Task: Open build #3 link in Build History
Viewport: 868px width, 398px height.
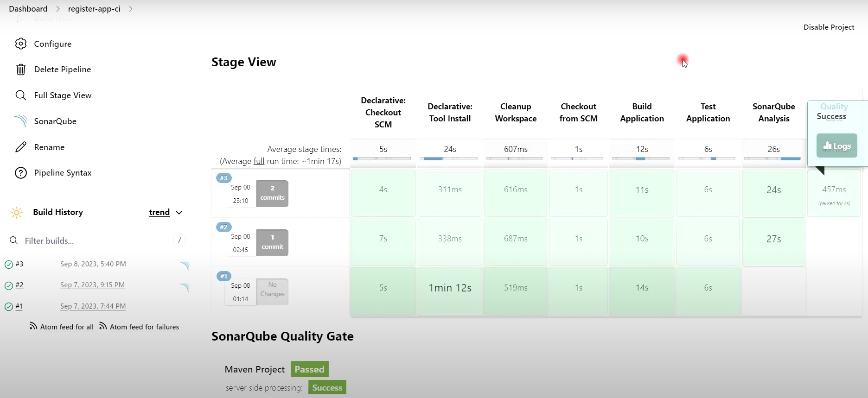Action: click(x=19, y=264)
